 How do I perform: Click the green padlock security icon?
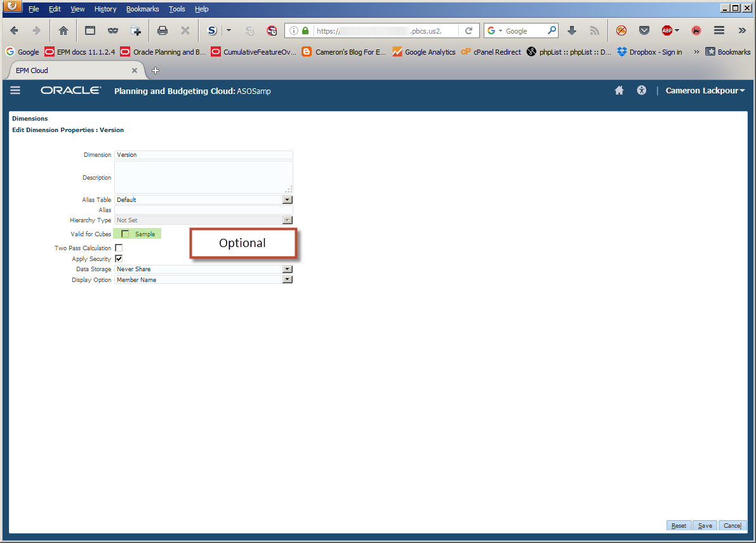[305, 30]
